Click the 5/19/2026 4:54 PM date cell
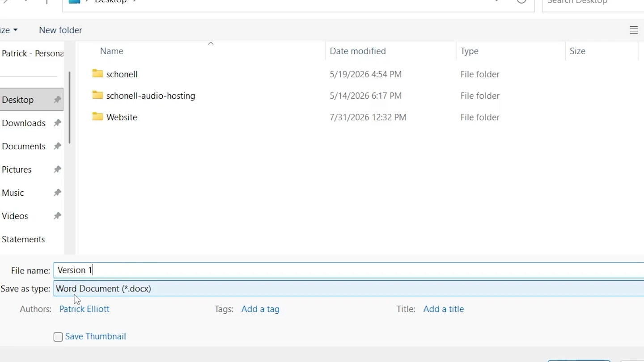Image resolution: width=644 pixels, height=362 pixels. (x=365, y=74)
